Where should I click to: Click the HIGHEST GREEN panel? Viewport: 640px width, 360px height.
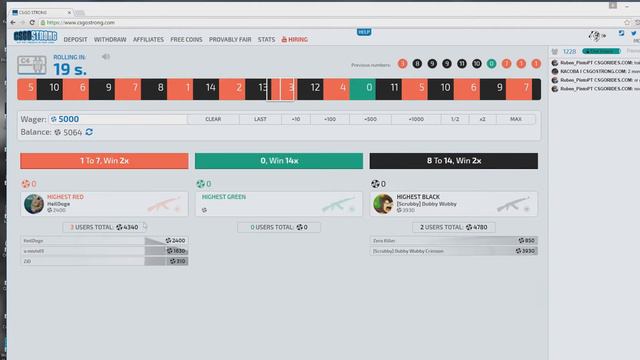coord(279,204)
